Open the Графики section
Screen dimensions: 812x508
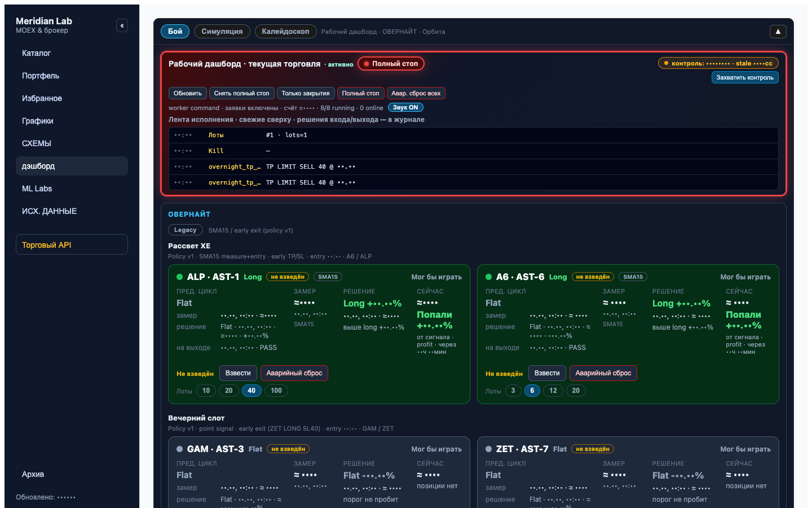pos(72,121)
